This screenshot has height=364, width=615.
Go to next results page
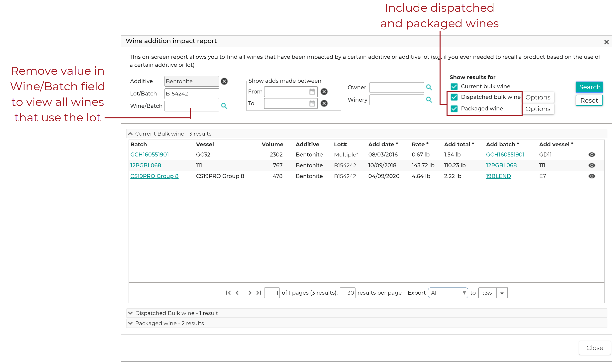point(250,293)
